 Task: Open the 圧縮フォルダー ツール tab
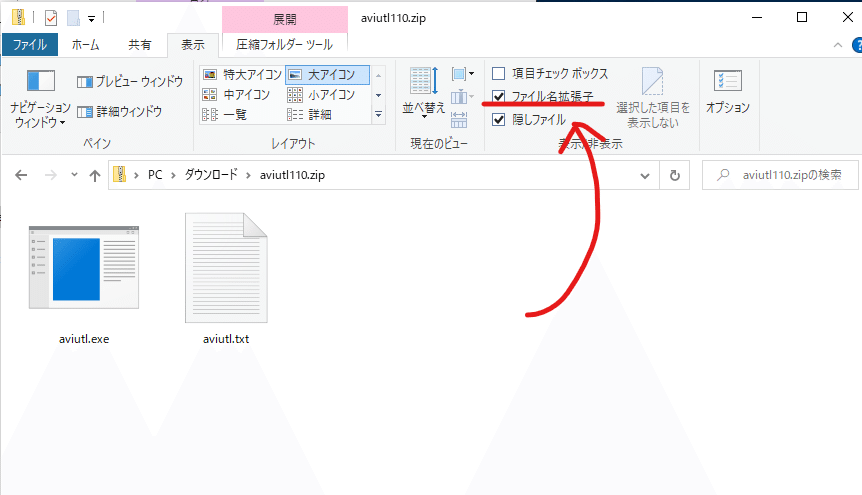point(284,45)
